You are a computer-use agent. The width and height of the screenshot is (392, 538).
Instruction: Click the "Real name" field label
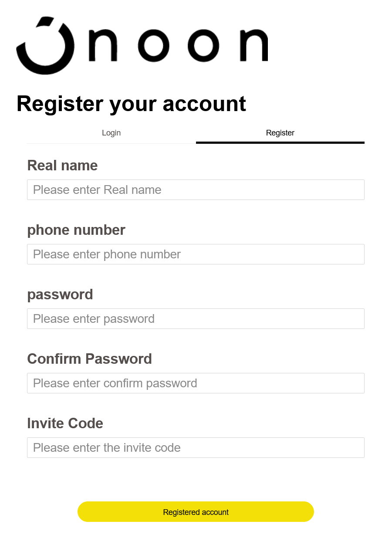62,166
